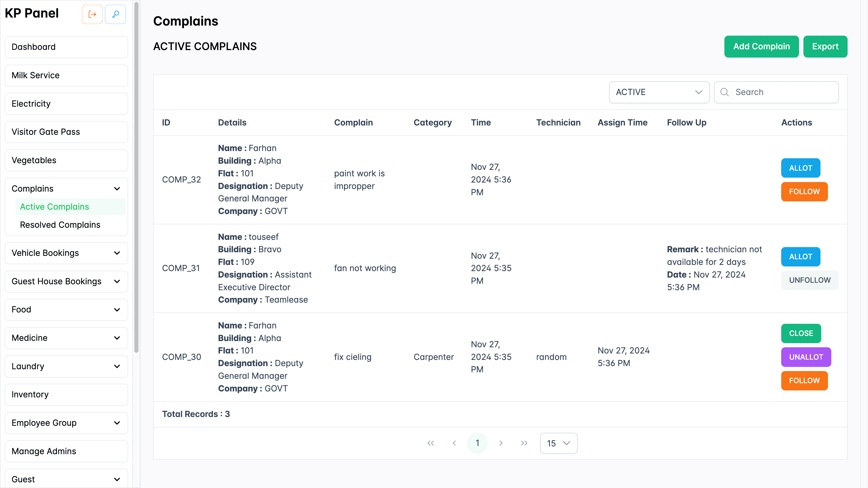The height and width of the screenshot is (488, 868).
Task: Expand the Food section in the sidebar
Action: click(x=117, y=310)
